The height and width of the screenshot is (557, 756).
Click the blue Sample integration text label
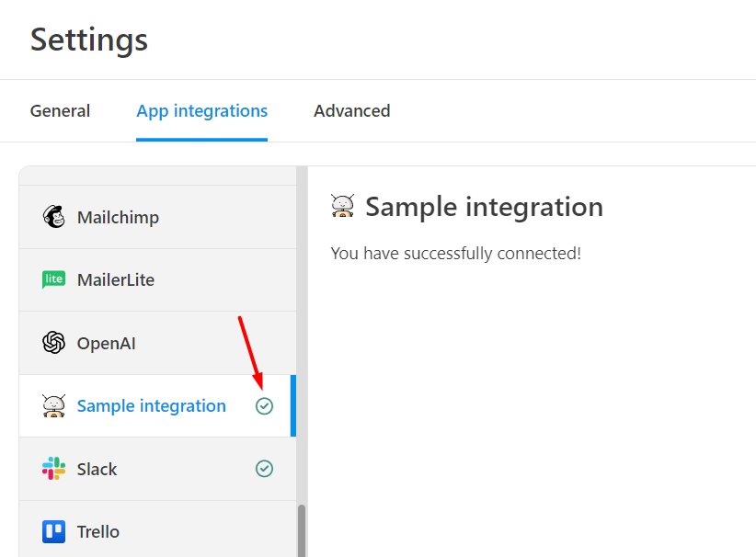coord(152,406)
